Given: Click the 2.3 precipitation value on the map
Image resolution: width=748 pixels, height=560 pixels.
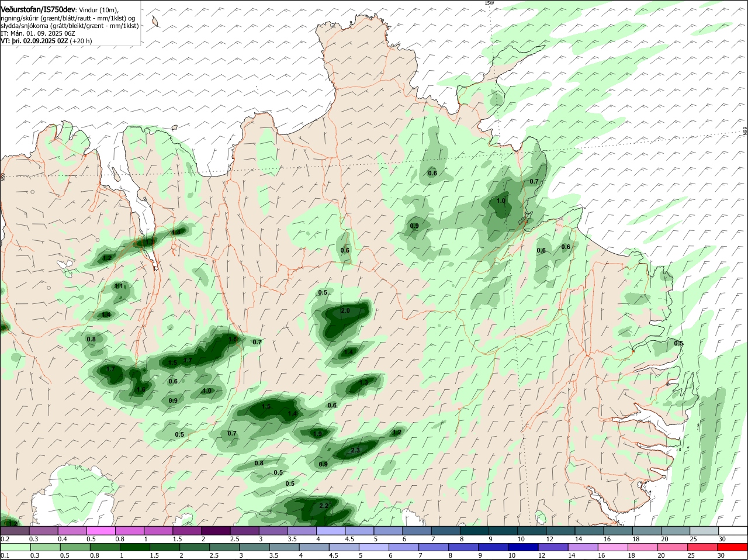Looking at the screenshot, I should 356,450.
